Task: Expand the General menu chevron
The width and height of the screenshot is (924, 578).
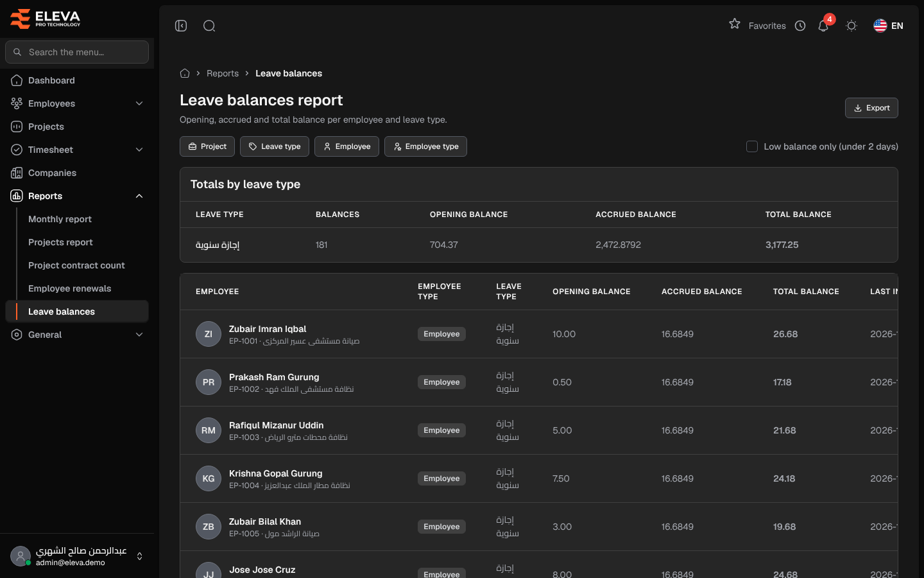Action: click(x=139, y=335)
